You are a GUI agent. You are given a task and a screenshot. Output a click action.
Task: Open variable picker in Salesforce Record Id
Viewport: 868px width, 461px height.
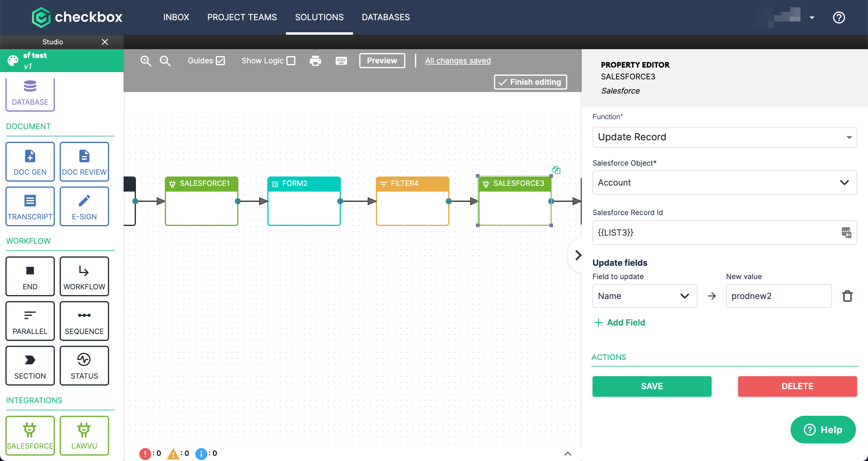coord(846,232)
